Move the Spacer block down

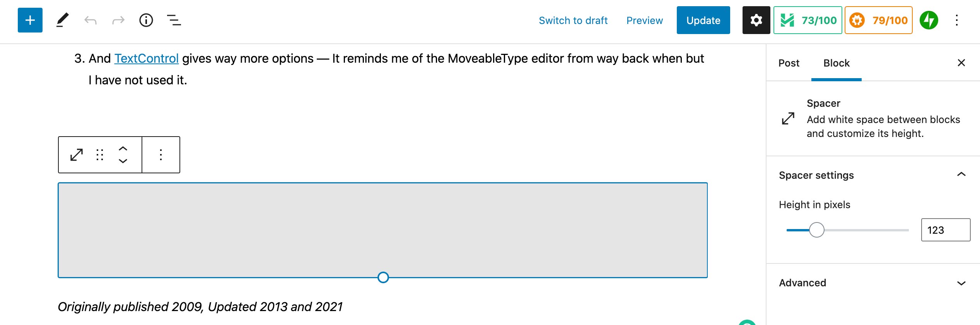click(x=122, y=161)
